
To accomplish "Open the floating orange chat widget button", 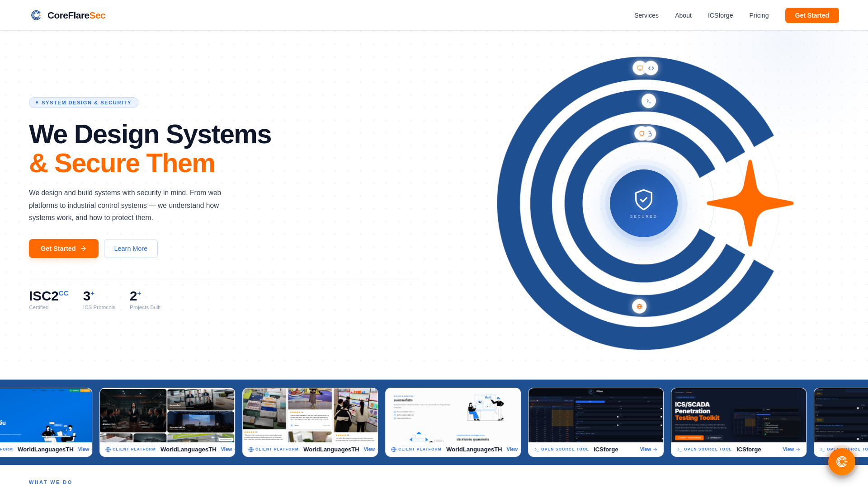I will tap(841, 461).
